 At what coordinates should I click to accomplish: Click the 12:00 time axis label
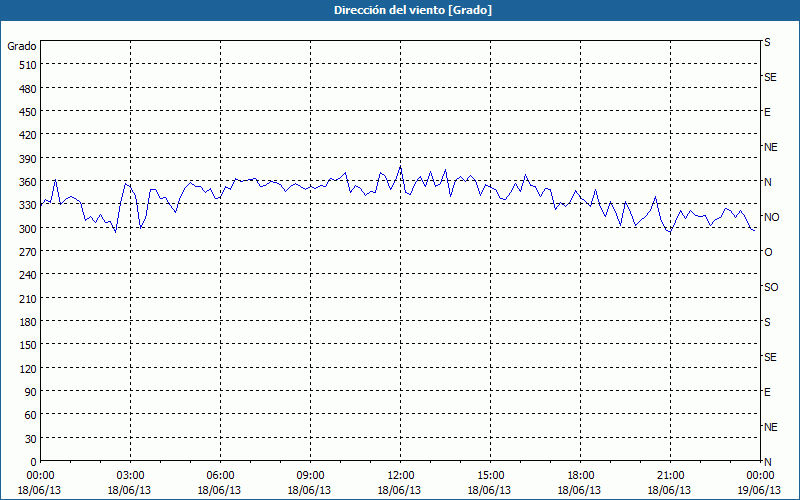click(x=401, y=476)
